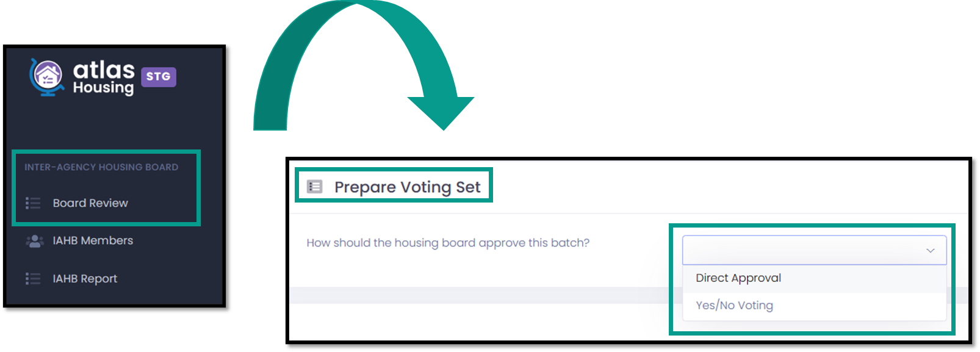Click the large green curved arrow graphic
Screen dimensions: 980x352
click(x=364, y=65)
